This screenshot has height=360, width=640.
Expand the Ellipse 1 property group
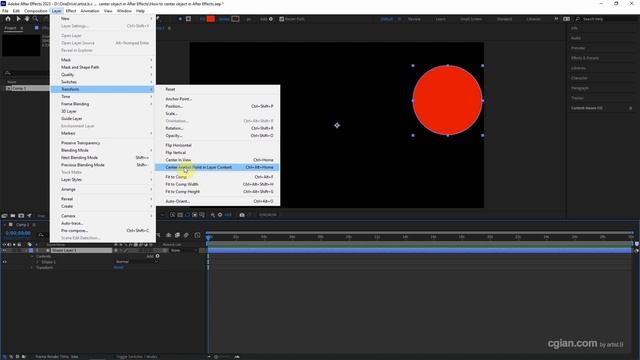37,262
